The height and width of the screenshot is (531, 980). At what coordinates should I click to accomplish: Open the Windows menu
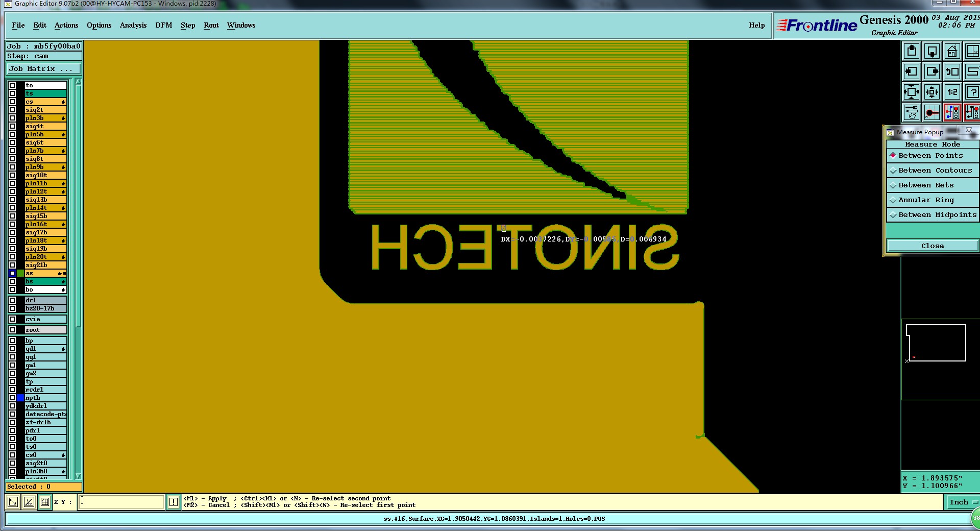pyautogui.click(x=241, y=25)
